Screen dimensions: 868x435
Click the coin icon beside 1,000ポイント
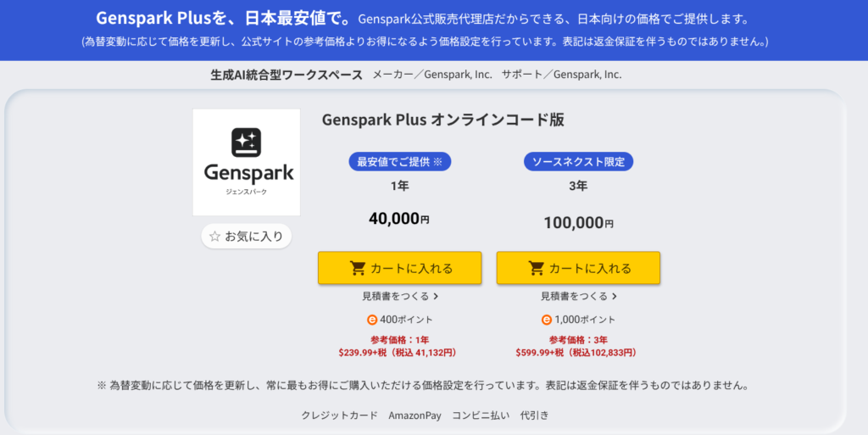click(x=547, y=320)
